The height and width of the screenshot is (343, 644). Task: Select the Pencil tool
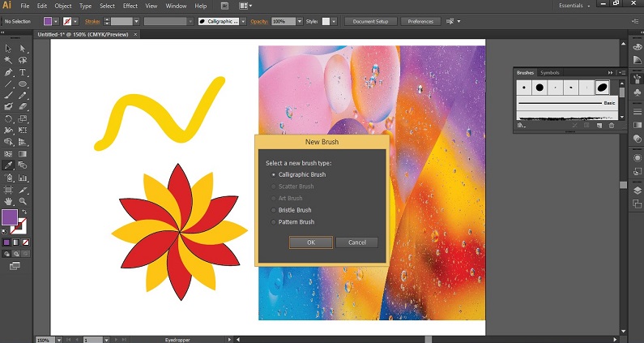point(23,96)
